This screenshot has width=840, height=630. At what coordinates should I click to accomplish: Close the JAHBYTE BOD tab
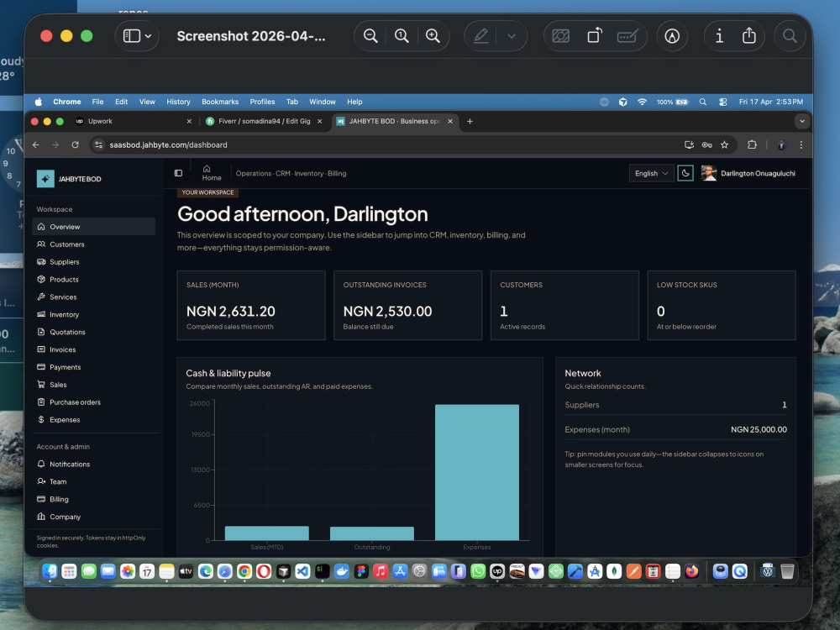coord(450,122)
